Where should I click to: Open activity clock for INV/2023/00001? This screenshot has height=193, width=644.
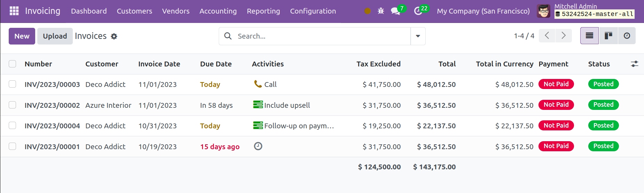pyautogui.click(x=258, y=146)
